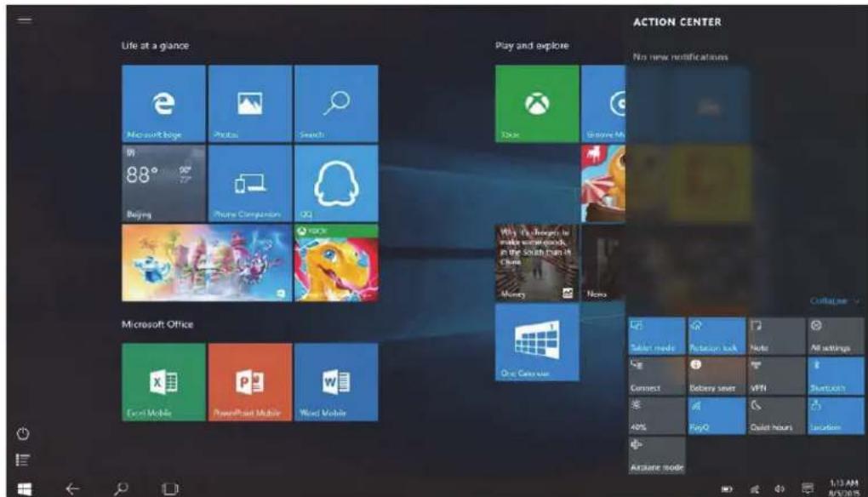Viewport: 868px width, 497px height.
Task: Open the QQ penguin tile
Action: coord(336,183)
